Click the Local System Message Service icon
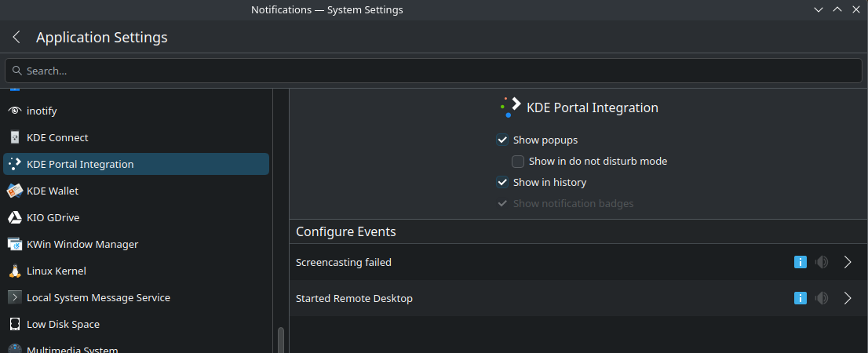Image resolution: width=868 pixels, height=353 pixels. coord(14,297)
